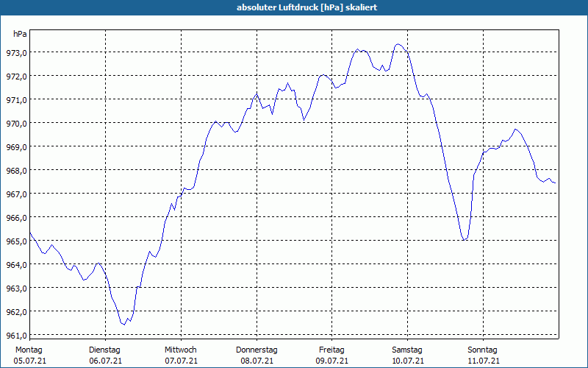Image resolution: width=588 pixels, height=368 pixels.
Task: Click the 963,0 pressure axis value
Action: 16,289
